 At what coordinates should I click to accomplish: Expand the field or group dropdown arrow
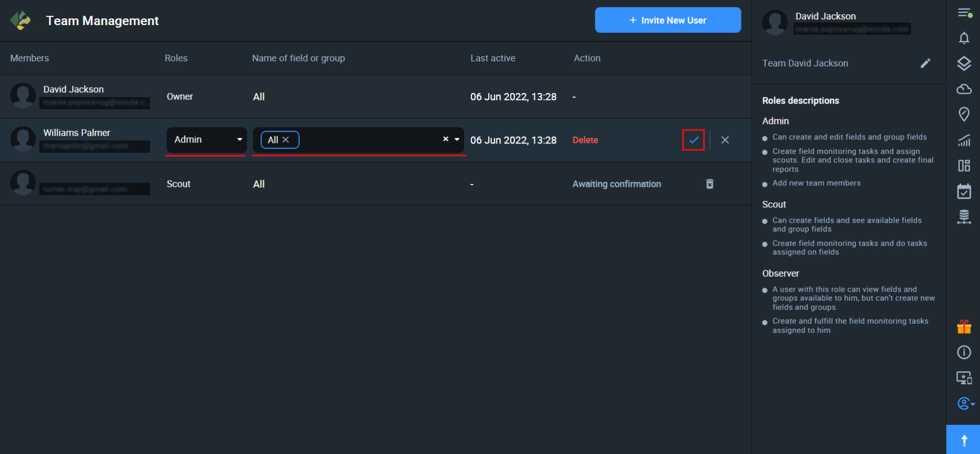click(457, 139)
